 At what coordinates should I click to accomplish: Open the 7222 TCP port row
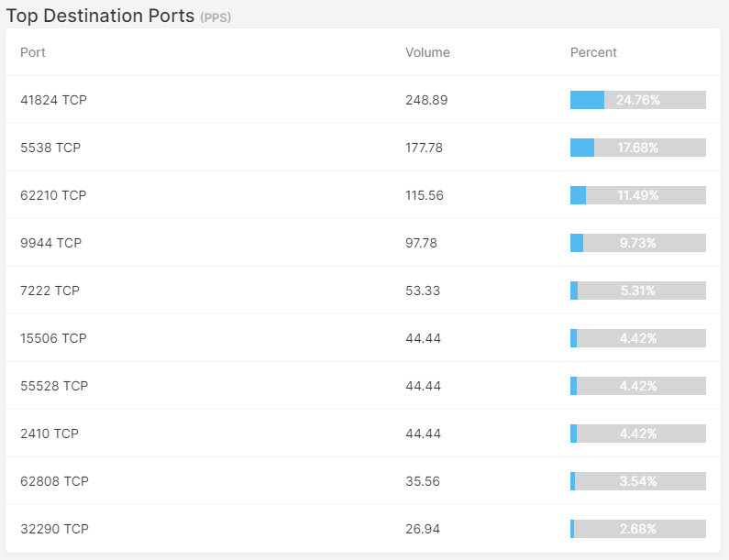click(363, 291)
